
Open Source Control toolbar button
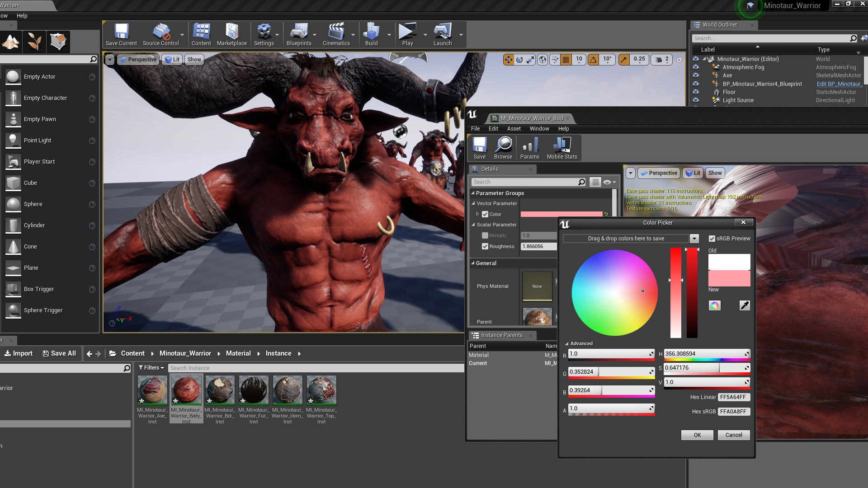tap(160, 35)
